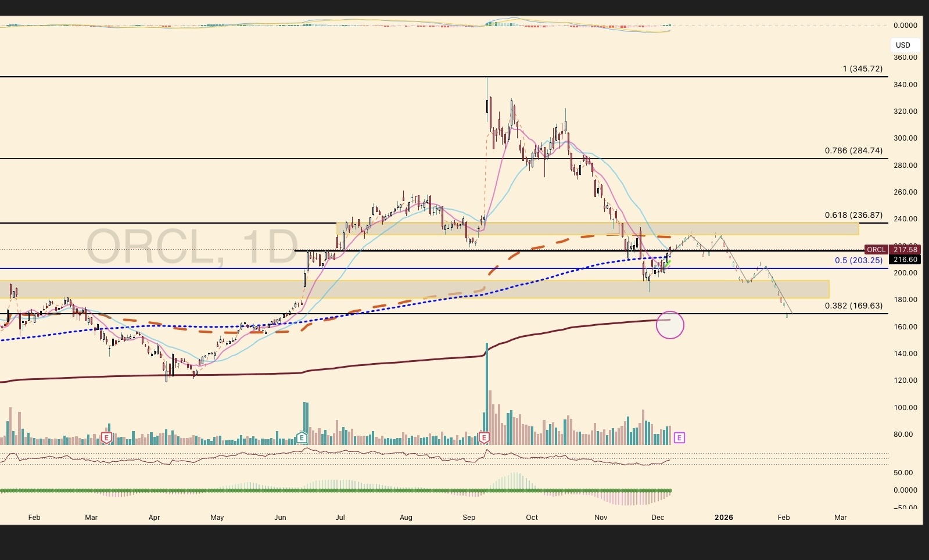Open the USD currency selector
This screenshot has width=929, height=560.
pos(903,45)
